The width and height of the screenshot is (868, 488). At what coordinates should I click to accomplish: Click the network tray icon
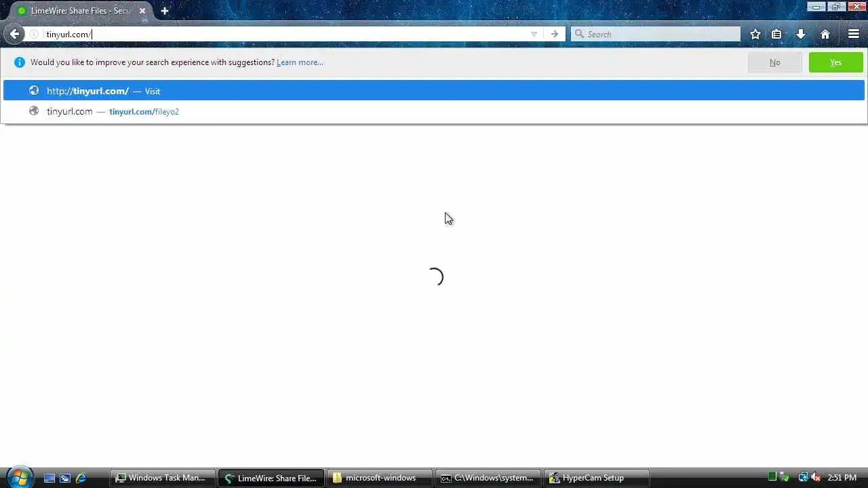(803, 477)
